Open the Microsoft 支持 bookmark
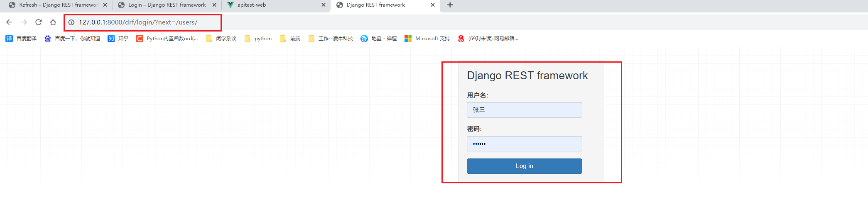 (427, 39)
